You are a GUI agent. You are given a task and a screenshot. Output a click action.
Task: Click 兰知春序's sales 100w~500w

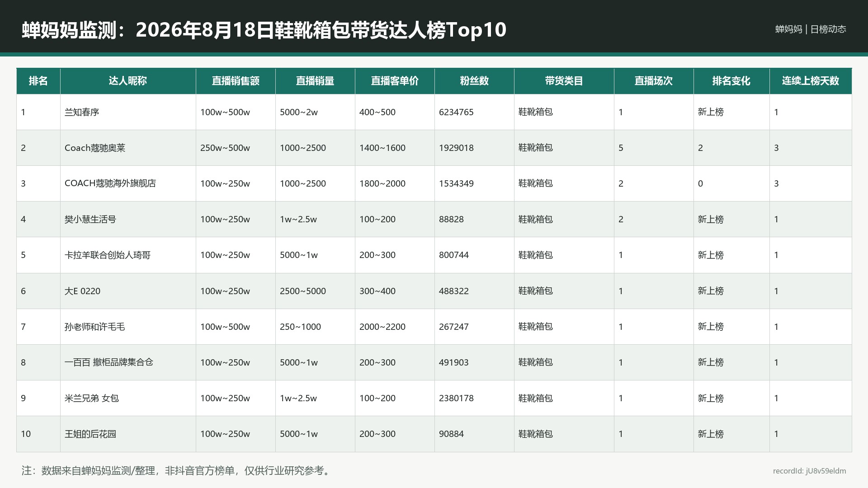click(225, 112)
